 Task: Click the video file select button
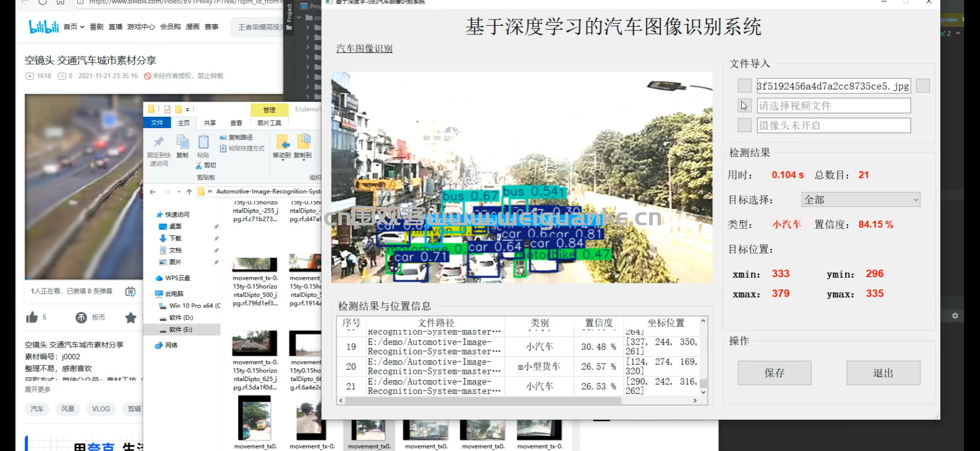[744, 106]
